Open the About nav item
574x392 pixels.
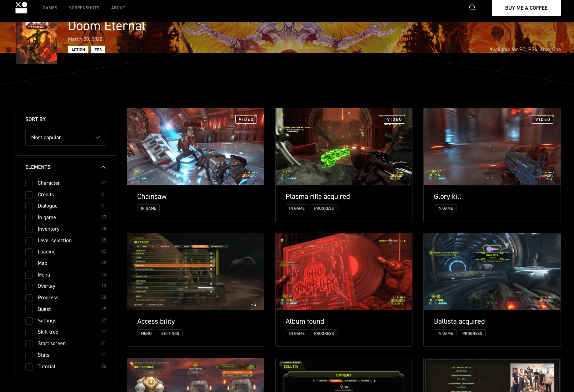[118, 8]
